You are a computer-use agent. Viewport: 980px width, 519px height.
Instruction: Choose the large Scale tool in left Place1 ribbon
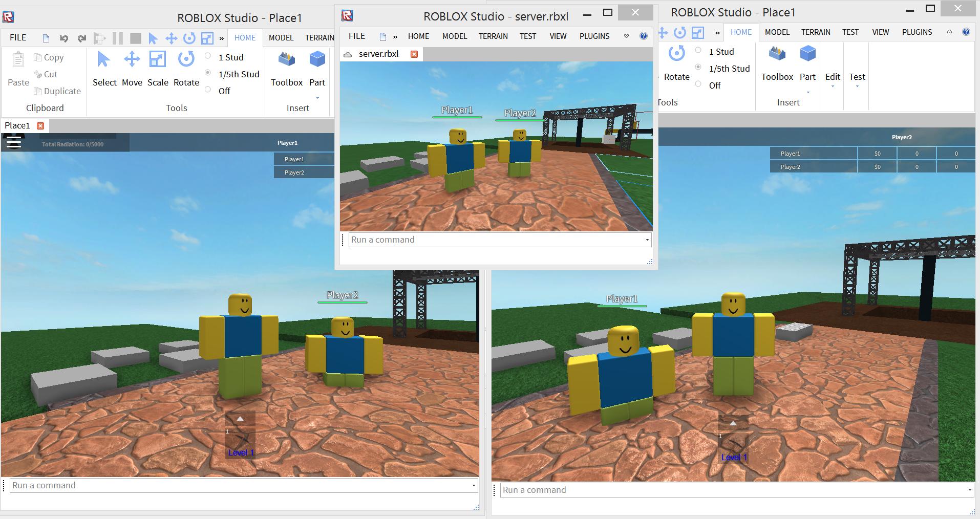(x=158, y=69)
